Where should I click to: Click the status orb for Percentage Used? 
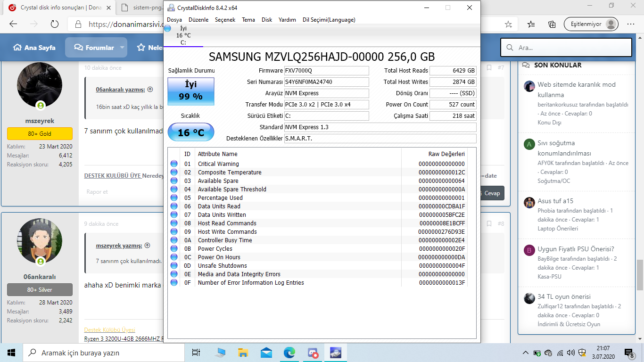174,198
